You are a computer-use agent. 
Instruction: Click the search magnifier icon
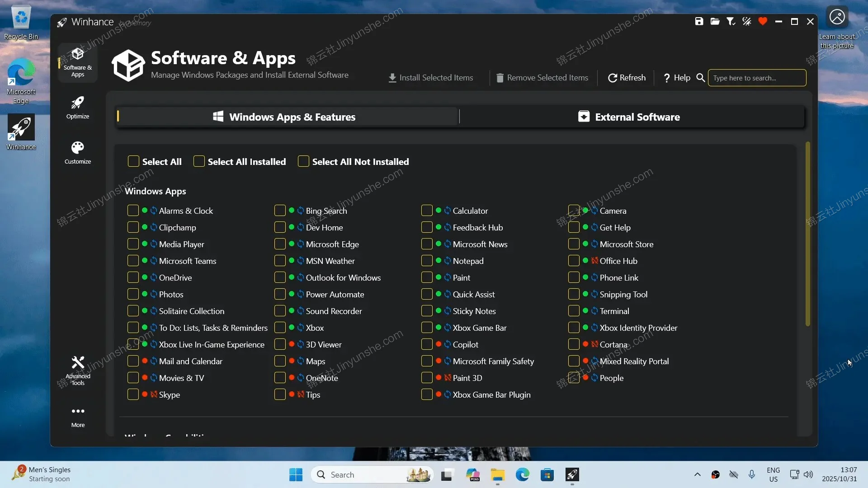click(700, 78)
